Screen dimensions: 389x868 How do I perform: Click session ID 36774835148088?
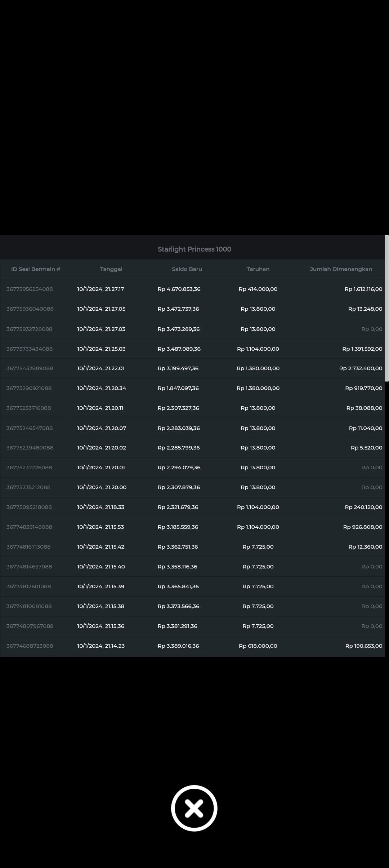29,527
